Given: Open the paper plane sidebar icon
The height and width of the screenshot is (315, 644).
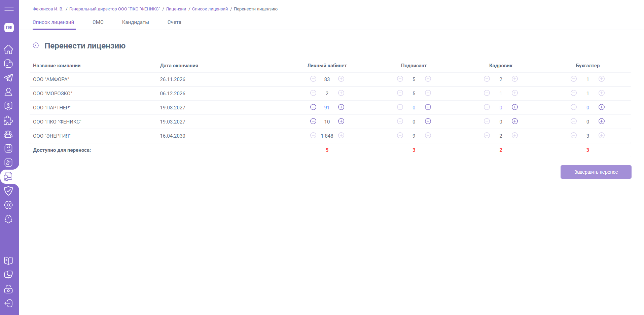Looking at the screenshot, I should coord(8,78).
